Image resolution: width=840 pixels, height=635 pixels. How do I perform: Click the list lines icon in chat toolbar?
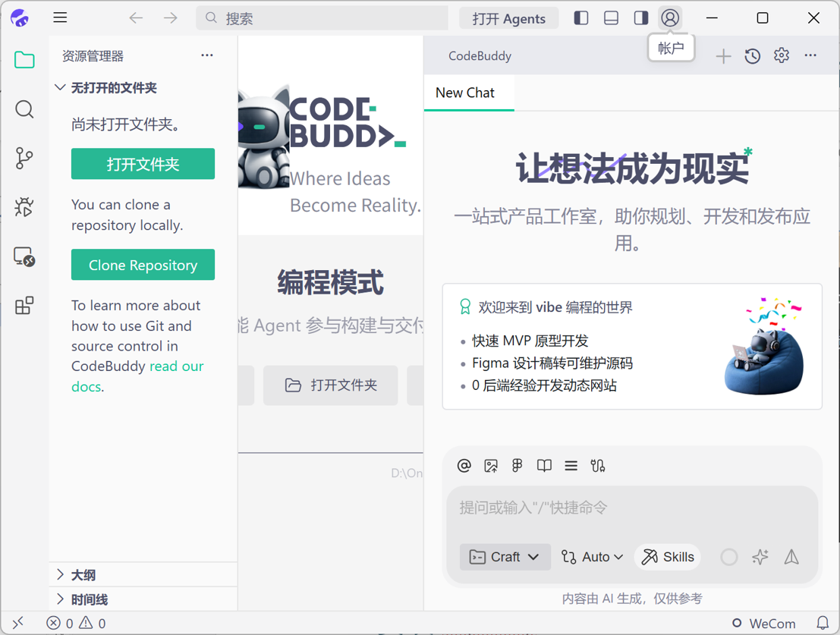pos(571,466)
